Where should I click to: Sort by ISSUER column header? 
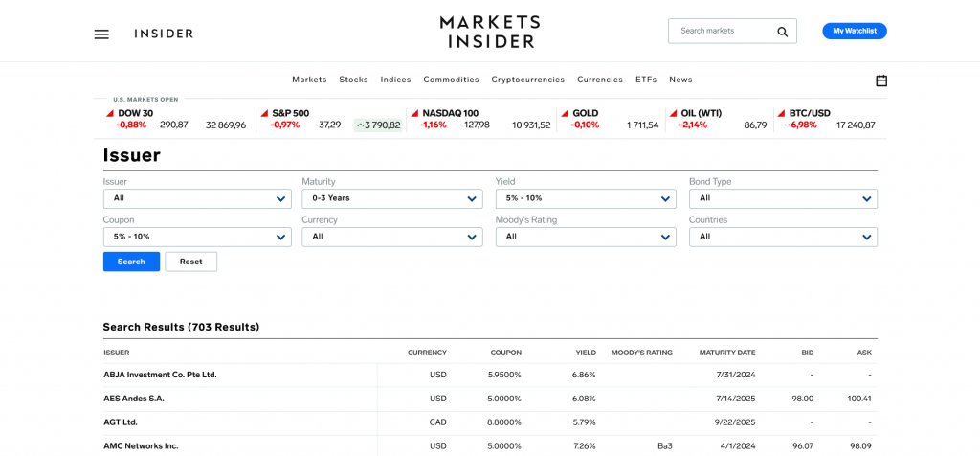(116, 353)
